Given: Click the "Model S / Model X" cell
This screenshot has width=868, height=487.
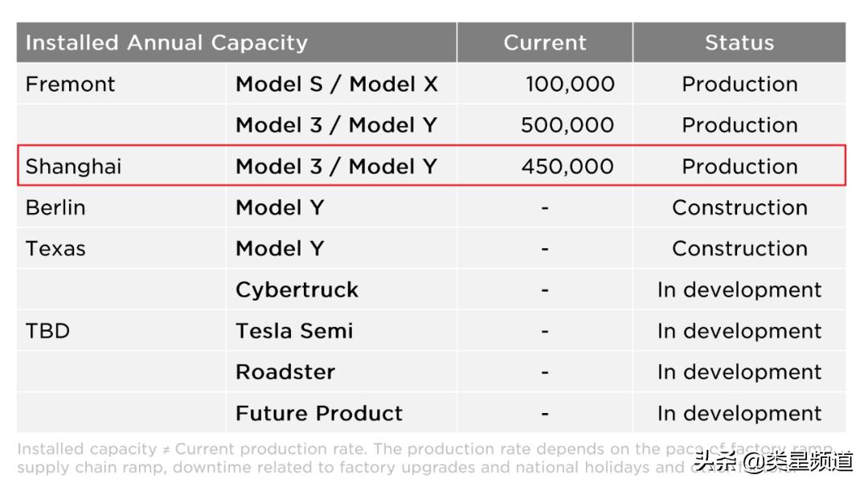Looking at the screenshot, I should pos(336,84).
